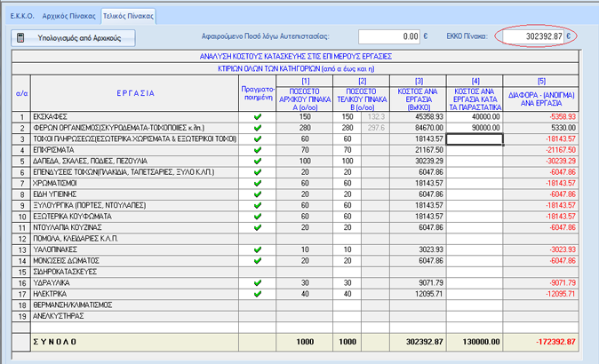Click the Αφαιρούμενο Ποσό input field
The width and height of the screenshot is (599, 364).
(x=389, y=36)
